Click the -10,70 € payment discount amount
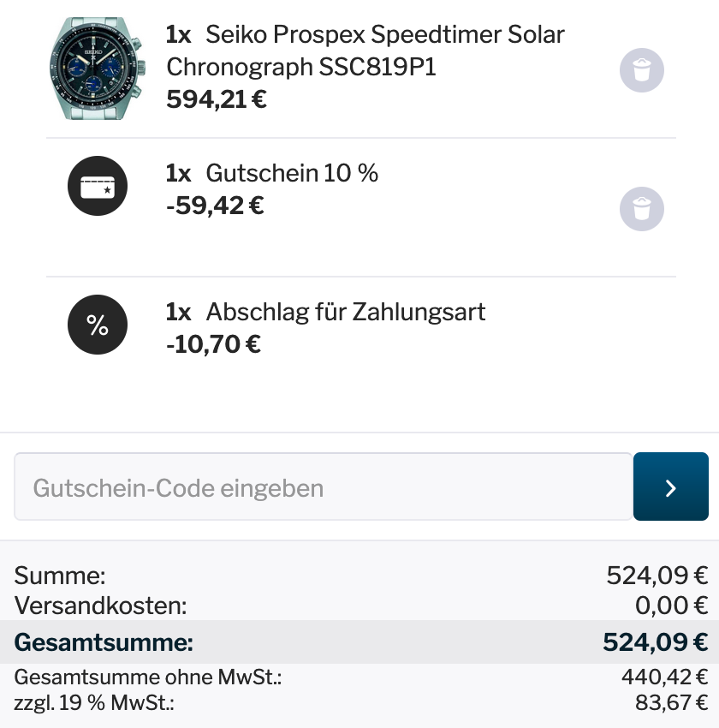The image size is (719, 728). coord(213,344)
